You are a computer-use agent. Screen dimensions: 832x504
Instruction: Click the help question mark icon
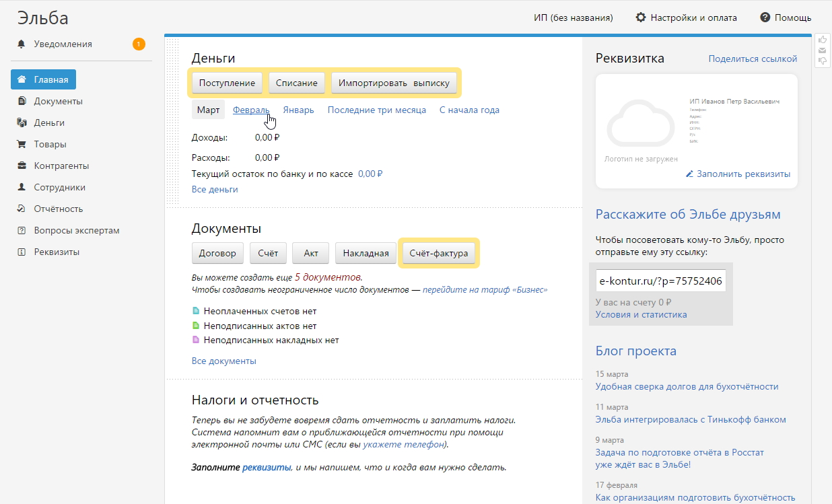[x=765, y=17]
